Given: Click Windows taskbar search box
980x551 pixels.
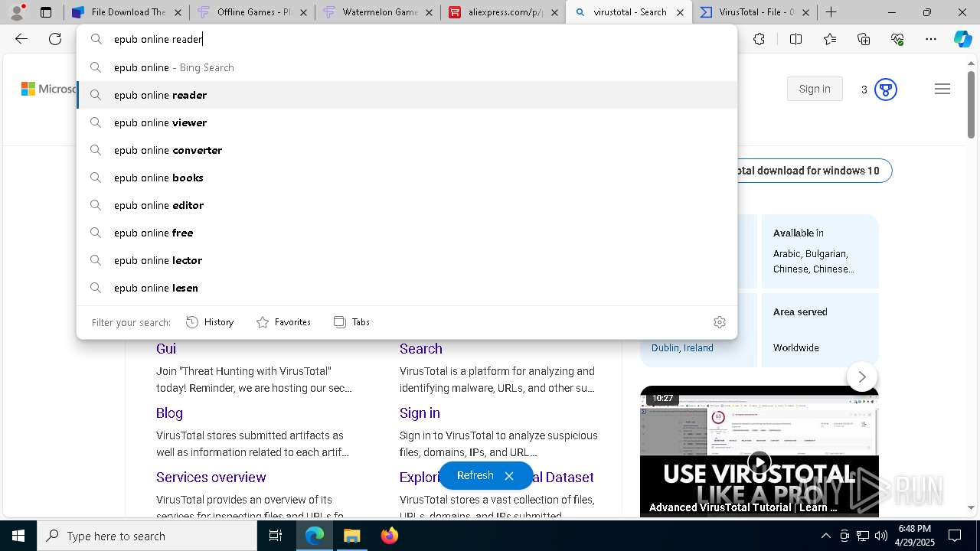Looking at the screenshot, I should [x=147, y=536].
